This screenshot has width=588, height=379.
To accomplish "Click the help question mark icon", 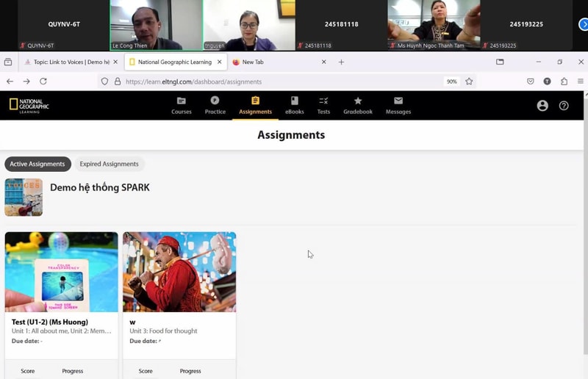I will (564, 106).
